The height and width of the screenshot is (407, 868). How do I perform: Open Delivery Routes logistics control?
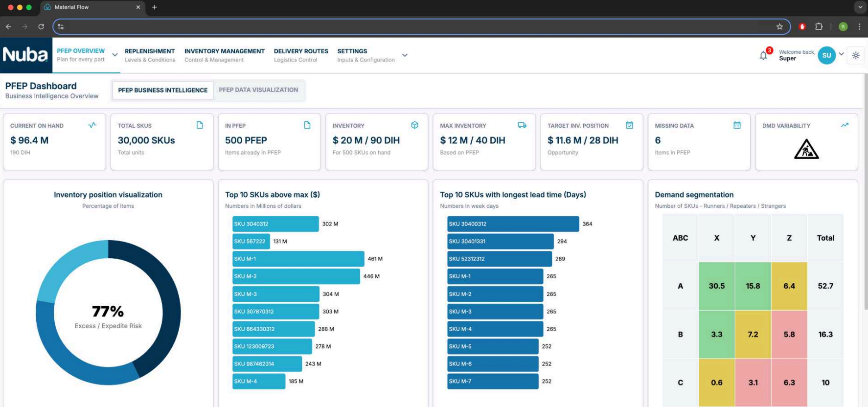300,55
